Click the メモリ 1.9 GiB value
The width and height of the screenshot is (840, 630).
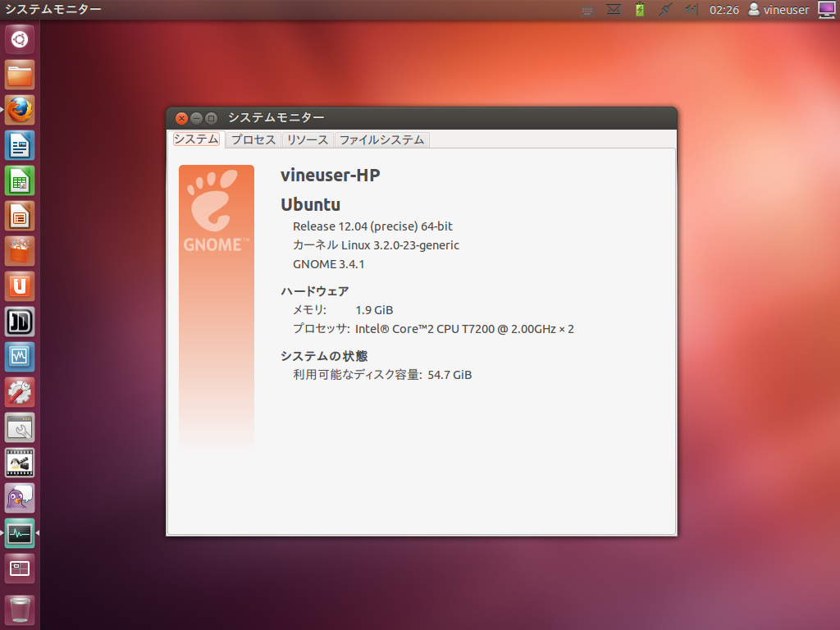coord(374,310)
